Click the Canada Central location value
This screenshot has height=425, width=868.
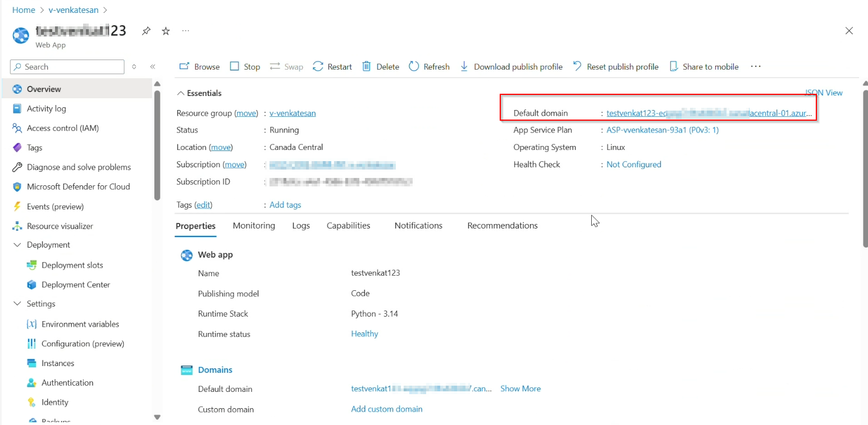click(x=296, y=147)
